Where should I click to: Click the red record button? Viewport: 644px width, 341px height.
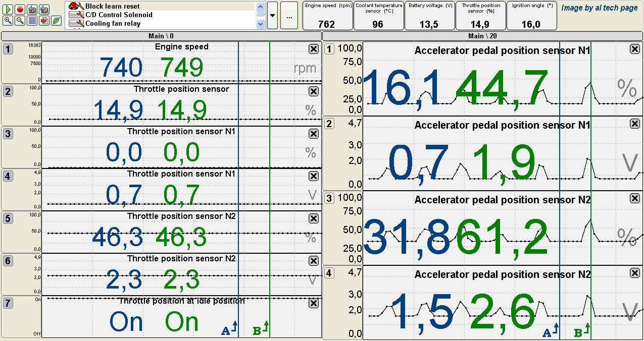tap(20, 9)
